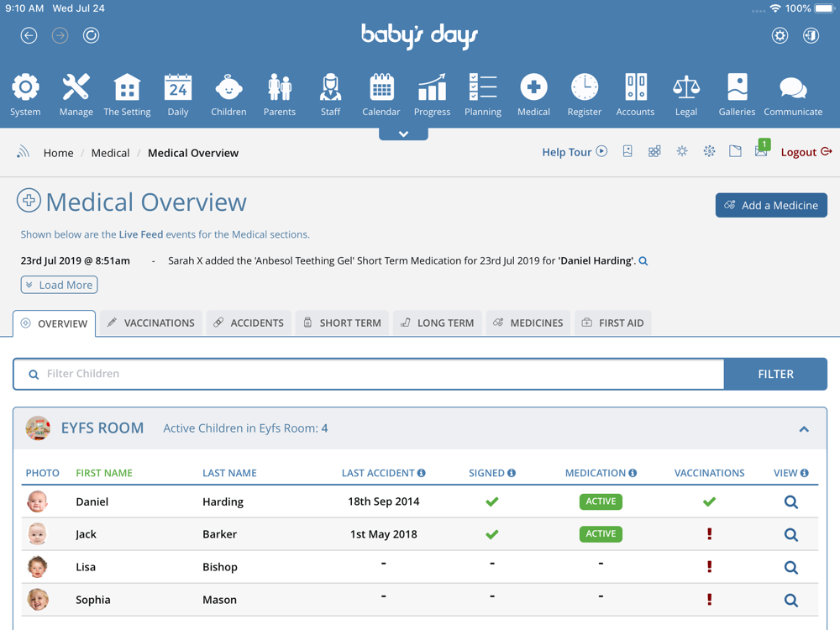Click the ACTIVE medication badge for Daniel
The height and width of the screenshot is (630, 840).
click(x=601, y=501)
